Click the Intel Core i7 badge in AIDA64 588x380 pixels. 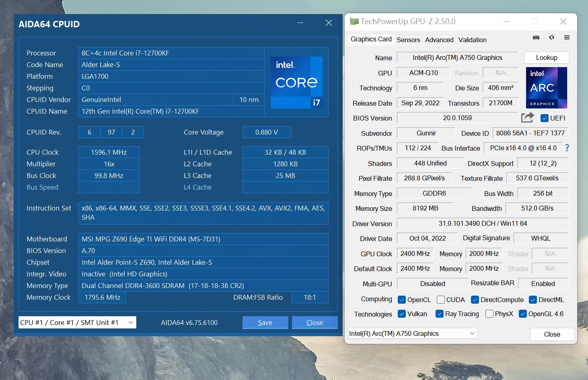coord(296,82)
